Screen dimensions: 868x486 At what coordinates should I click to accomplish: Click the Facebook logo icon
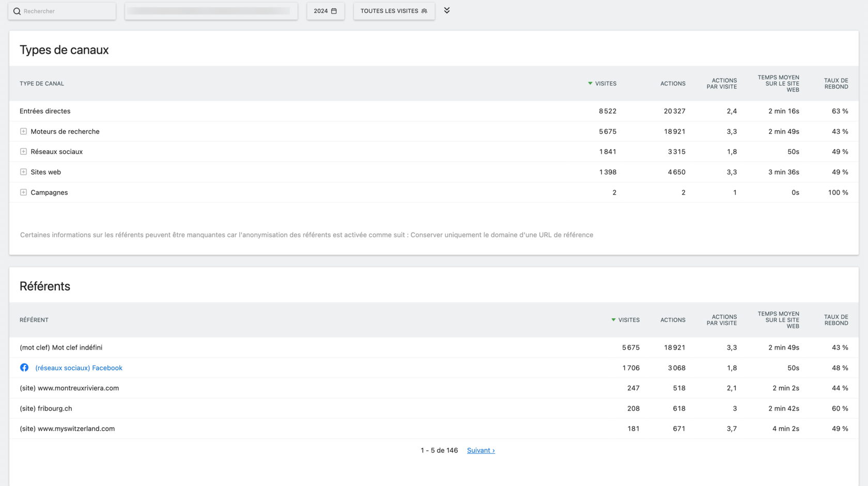(24, 368)
